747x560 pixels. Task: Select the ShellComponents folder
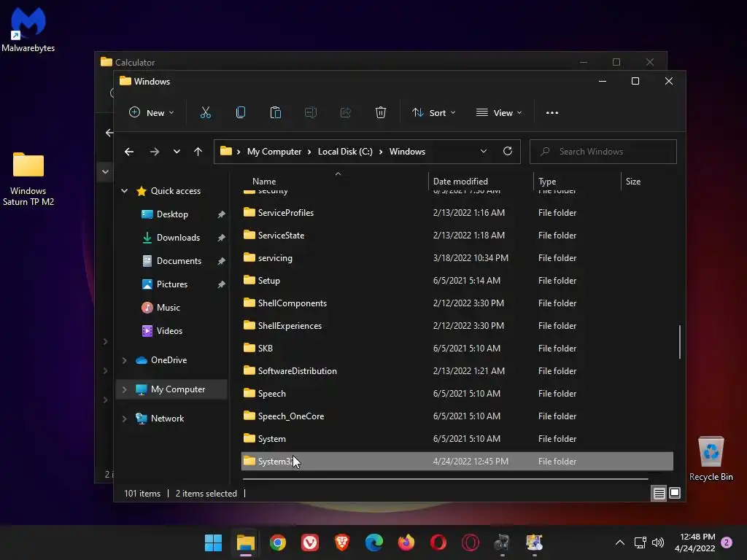coord(457,303)
